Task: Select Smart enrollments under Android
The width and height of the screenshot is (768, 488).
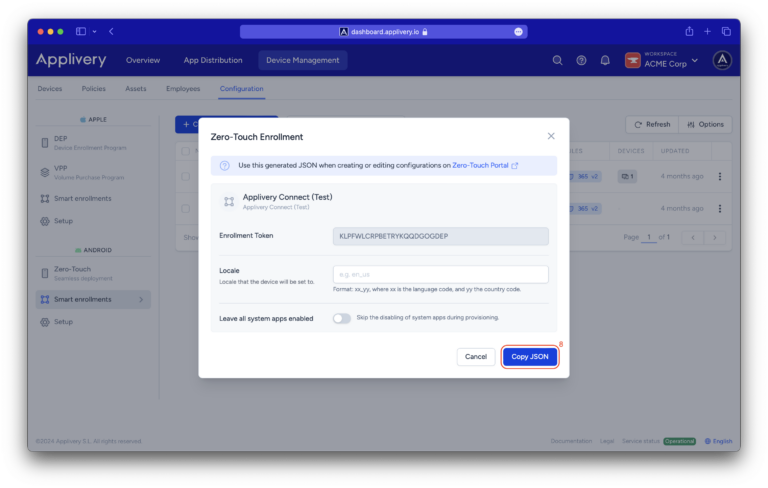Action: [x=93, y=299]
